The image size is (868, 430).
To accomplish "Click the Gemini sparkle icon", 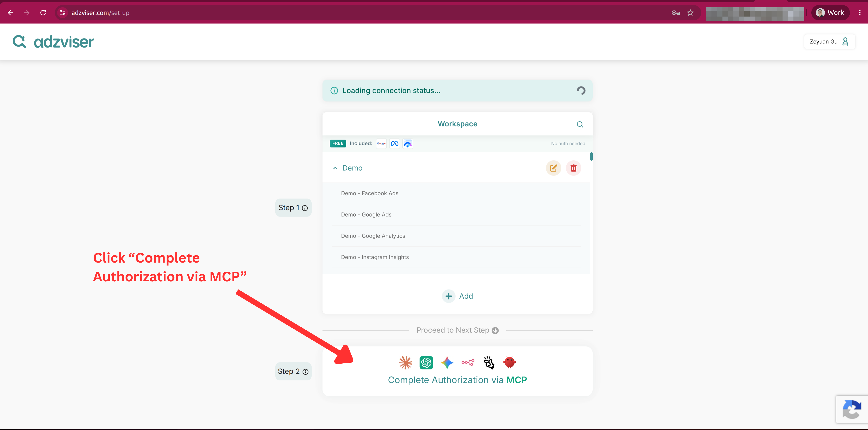I will point(447,363).
